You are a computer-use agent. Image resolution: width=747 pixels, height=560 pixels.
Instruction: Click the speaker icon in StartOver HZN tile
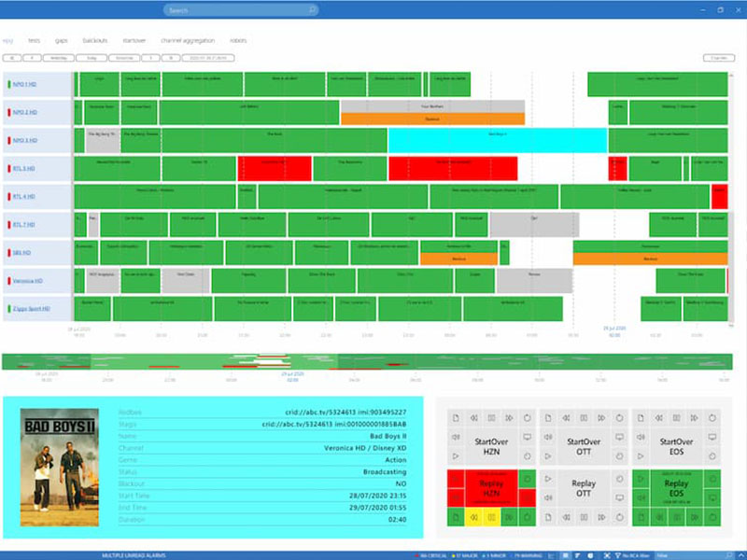pos(456,437)
